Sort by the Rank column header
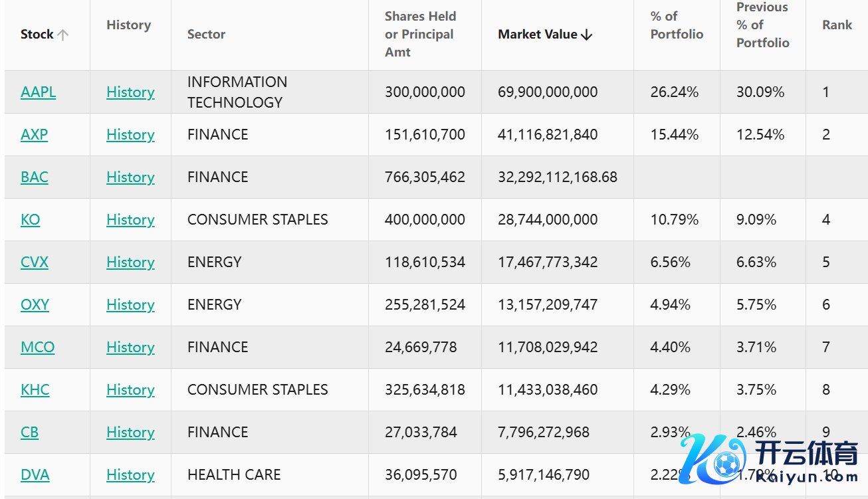Image resolution: width=868 pixels, height=499 pixels. 837,25
